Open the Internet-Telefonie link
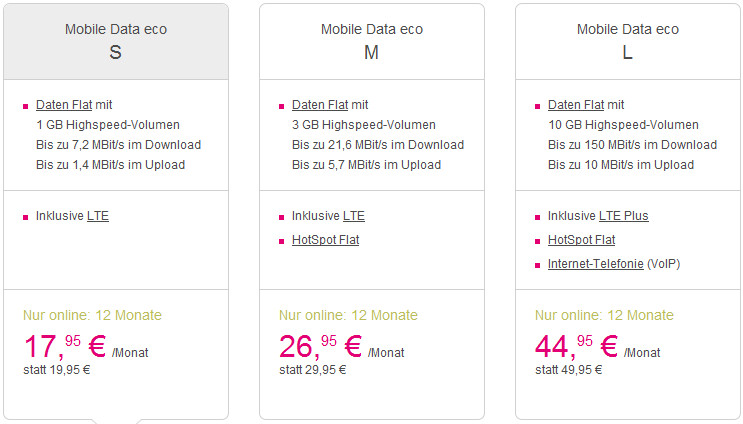This screenshot has height=424, width=743. click(x=596, y=264)
